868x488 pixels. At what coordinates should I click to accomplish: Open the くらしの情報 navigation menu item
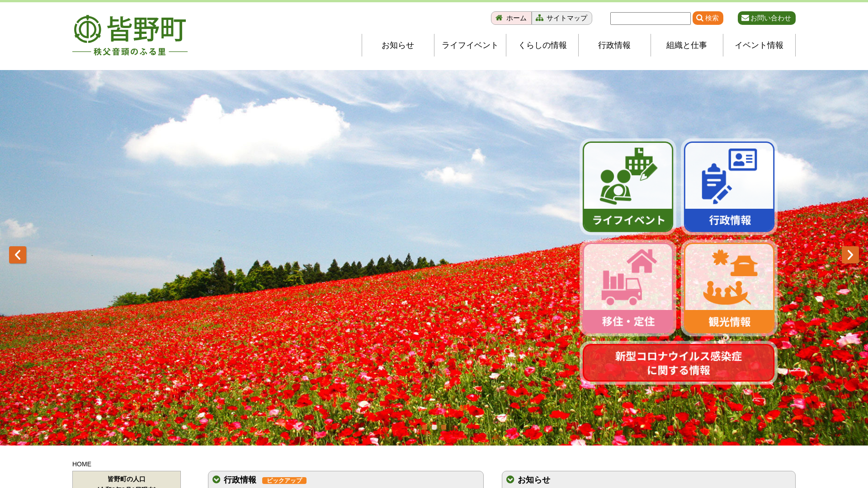pos(542,45)
